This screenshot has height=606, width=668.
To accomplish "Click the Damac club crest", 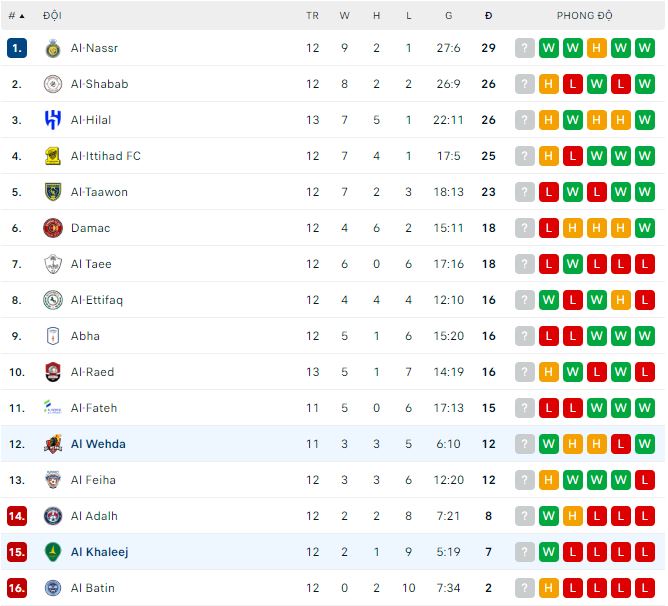I will coord(53,228).
